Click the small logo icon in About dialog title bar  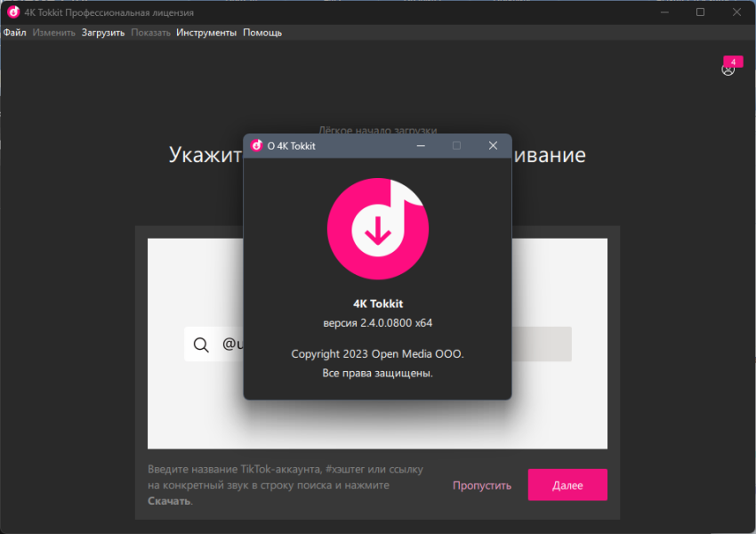256,146
